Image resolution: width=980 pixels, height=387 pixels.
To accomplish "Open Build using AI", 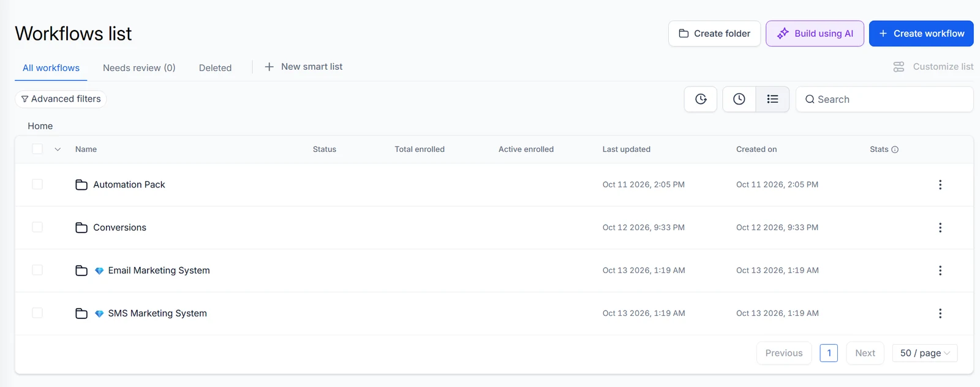I will click(815, 34).
